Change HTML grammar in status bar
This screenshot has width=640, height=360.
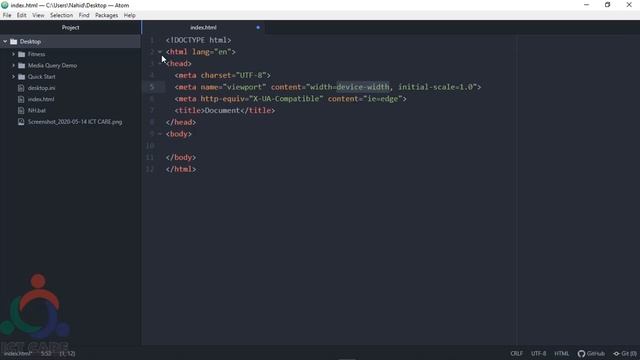click(x=561, y=353)
